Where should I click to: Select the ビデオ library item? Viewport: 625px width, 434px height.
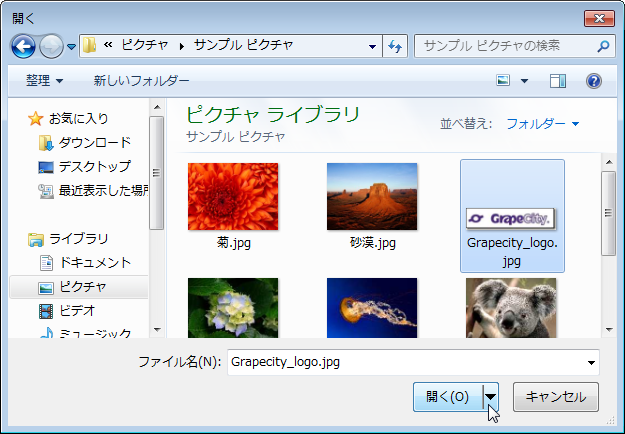pyautogui.click(x=76, y=310)
